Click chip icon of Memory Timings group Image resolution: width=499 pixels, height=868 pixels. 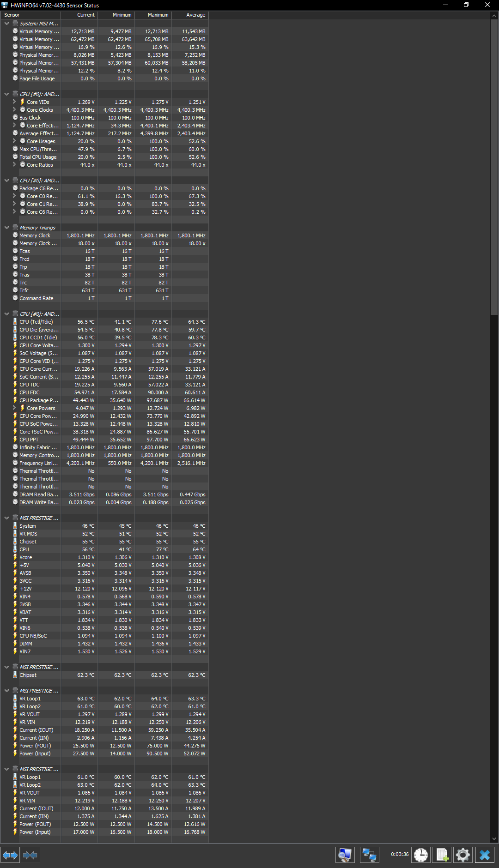(15, 228)
